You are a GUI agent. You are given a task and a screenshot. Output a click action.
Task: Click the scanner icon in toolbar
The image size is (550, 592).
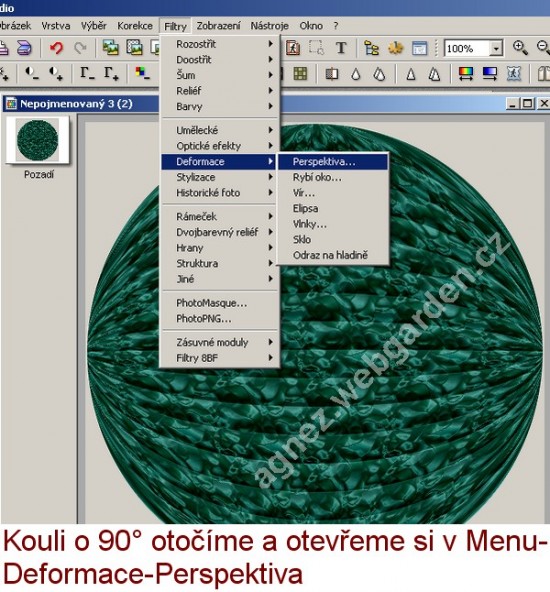pyautogui.click(x=24, y=48)
